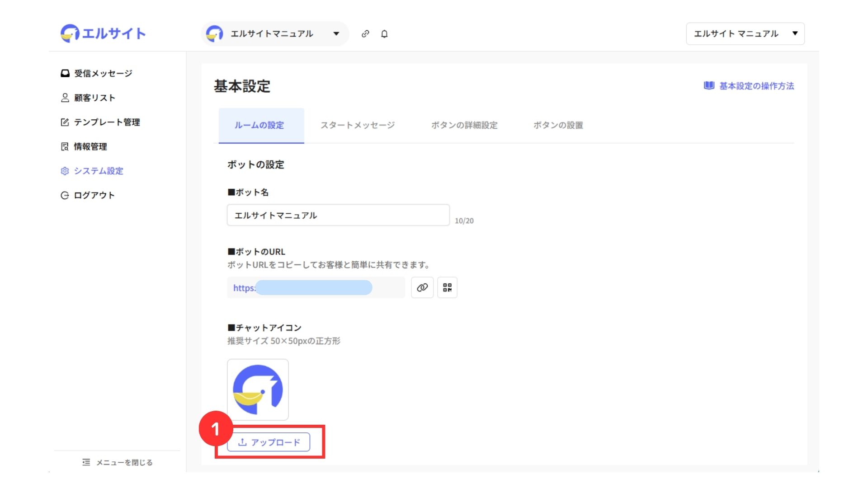Switch to the ボタンの詳細設定 tab

(x=464, y=126)
